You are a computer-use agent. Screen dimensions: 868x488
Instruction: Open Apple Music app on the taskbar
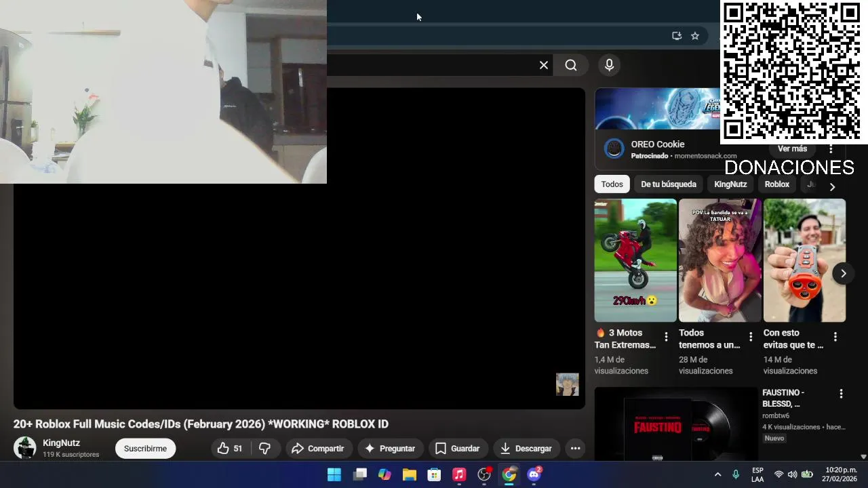[459, 474]
